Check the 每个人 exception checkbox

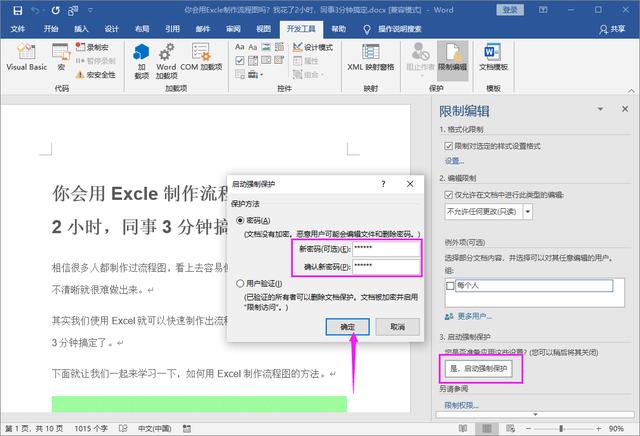point(450,285)
